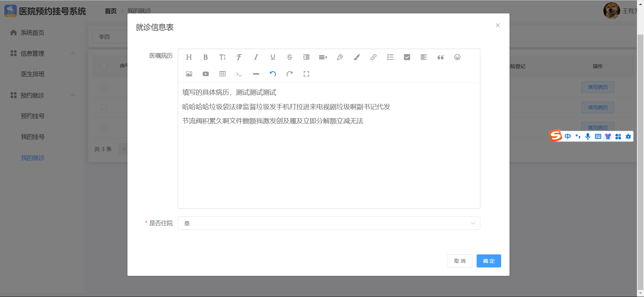Open 医生排班 in the sidebar

[33, 74]
